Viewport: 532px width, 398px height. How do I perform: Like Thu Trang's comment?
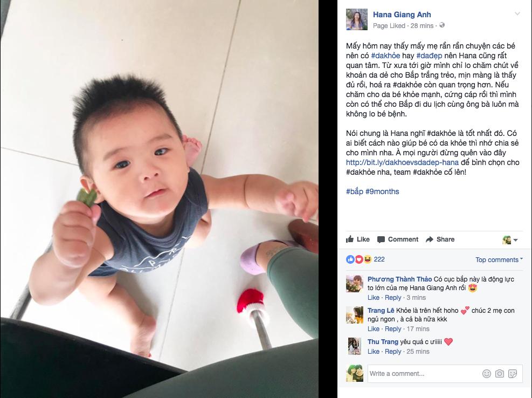373,352
